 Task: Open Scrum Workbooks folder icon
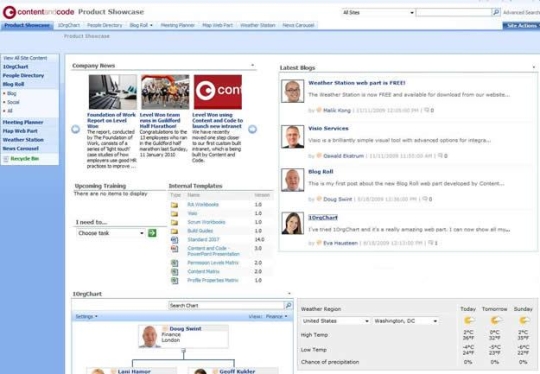[x=175, y=222]
